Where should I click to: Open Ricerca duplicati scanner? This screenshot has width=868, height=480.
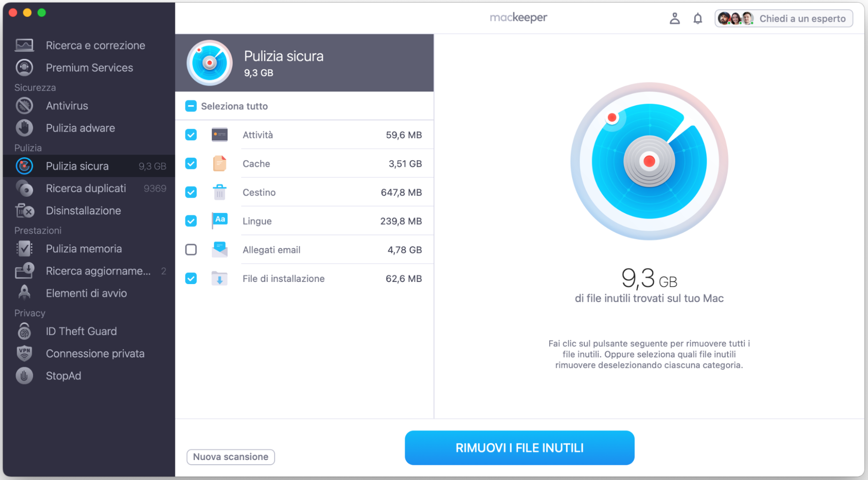click(x=24, y=189)
